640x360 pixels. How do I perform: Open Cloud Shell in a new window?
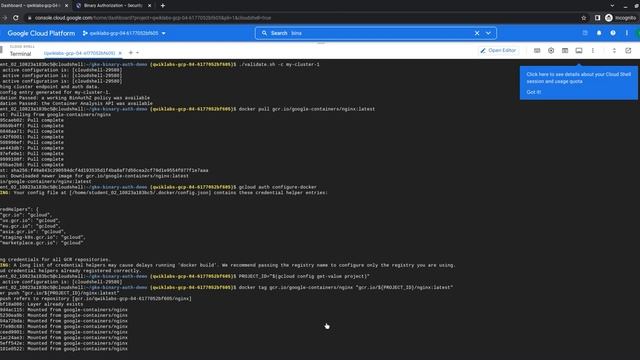click(628, 51)
